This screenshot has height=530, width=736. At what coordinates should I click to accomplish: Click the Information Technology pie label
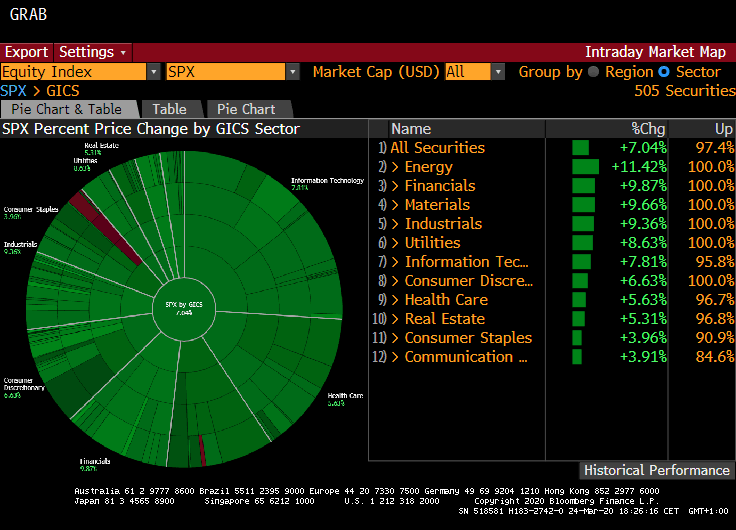click(x=327, y=184)
